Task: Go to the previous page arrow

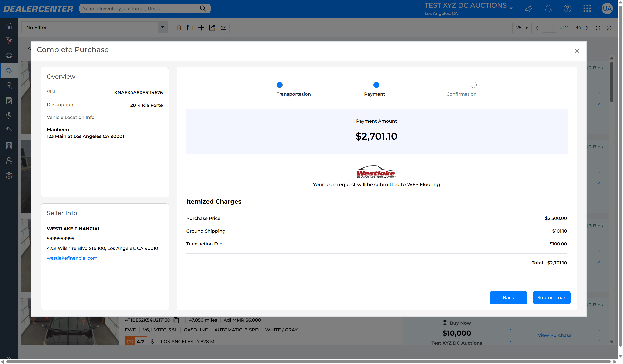Action: click(537, 28)
